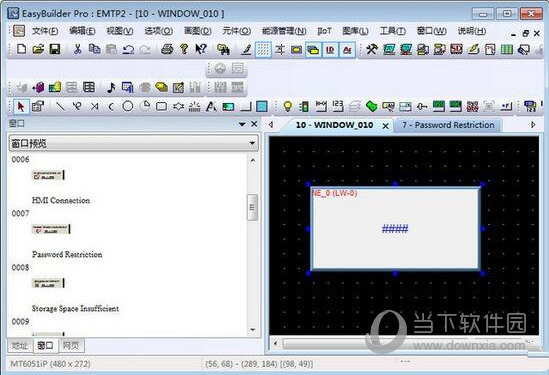The image size is (549, 375).
Task: Open the 元件(O) menu
Action: click(237, 31)
